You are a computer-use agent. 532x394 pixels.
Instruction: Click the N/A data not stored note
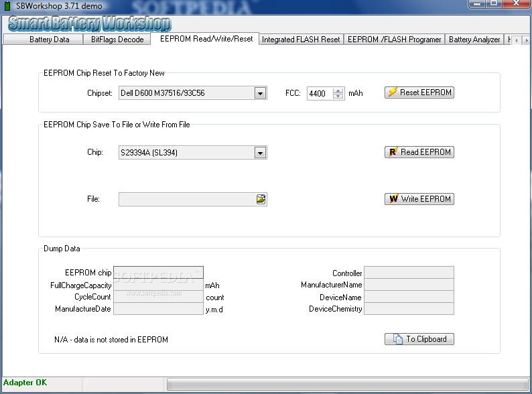(x=111, y=340)
